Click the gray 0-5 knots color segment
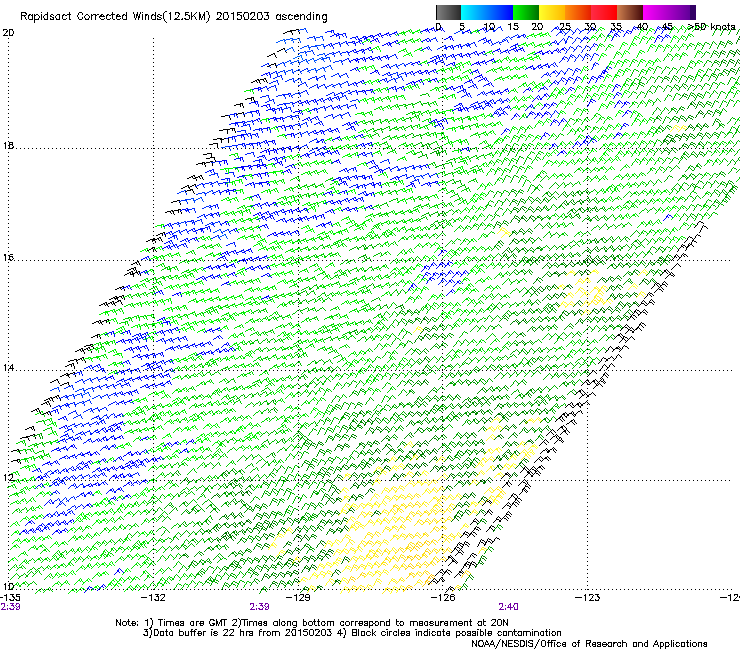 (x=448, y=12)
